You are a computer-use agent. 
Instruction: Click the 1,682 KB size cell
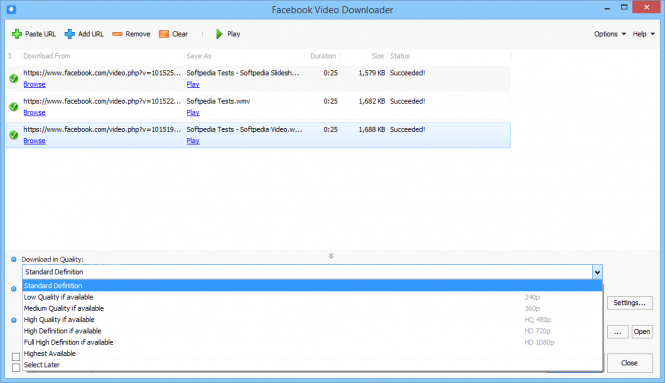point(372,101)
